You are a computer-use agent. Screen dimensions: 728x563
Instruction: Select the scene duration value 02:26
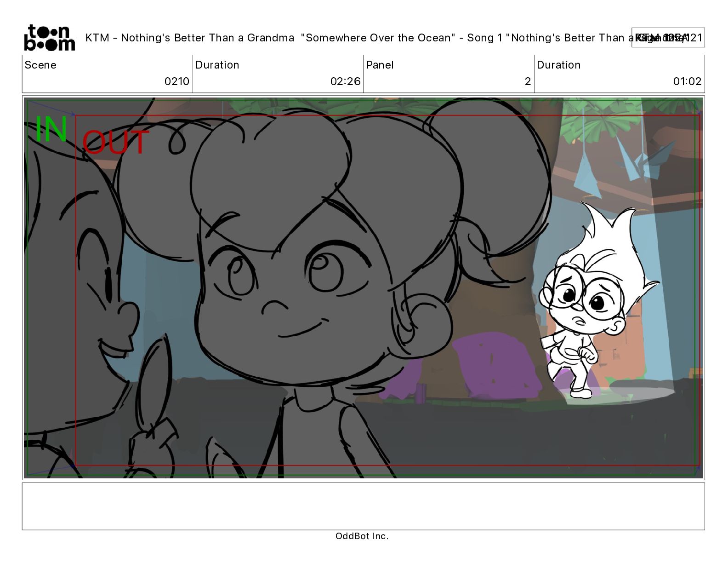click(x=346, y=81)
